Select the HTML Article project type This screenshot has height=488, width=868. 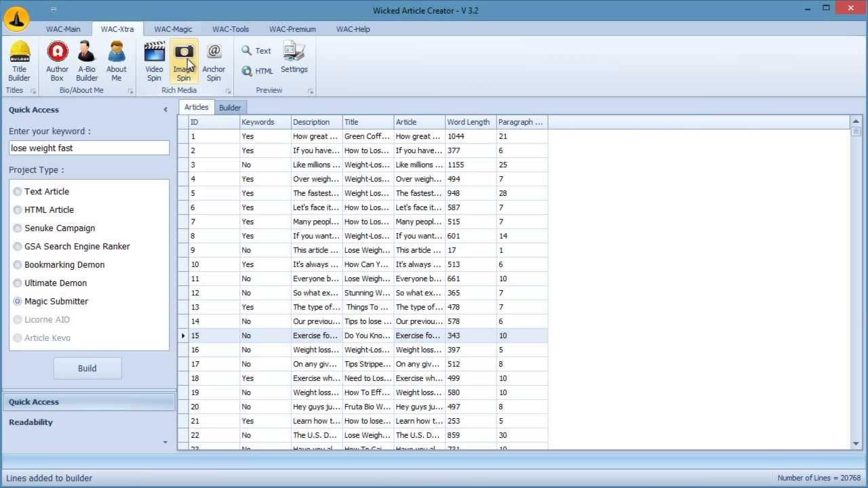click(x=43, y=210)
